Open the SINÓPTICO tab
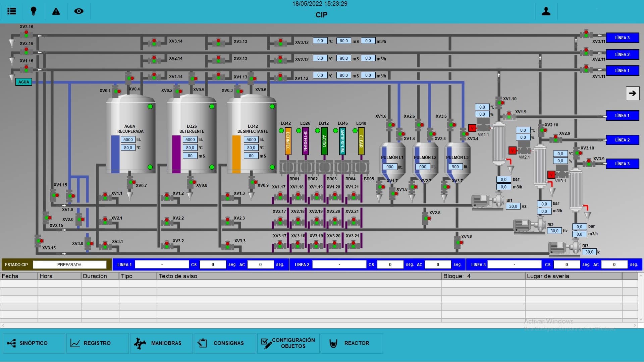Image resolution: width=644 pixels, height=362 pixels. click(x=34, y=343)
